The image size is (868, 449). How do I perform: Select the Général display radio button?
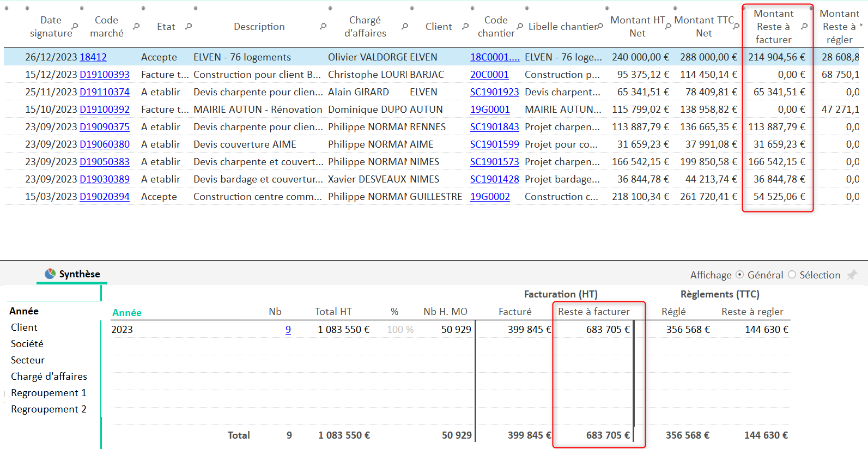point(739,275)
